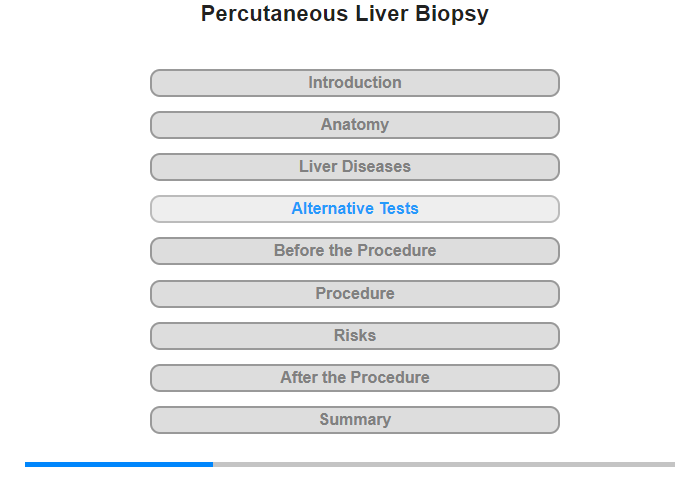Choose the first menu item, Introduction

tap(355, 83)
